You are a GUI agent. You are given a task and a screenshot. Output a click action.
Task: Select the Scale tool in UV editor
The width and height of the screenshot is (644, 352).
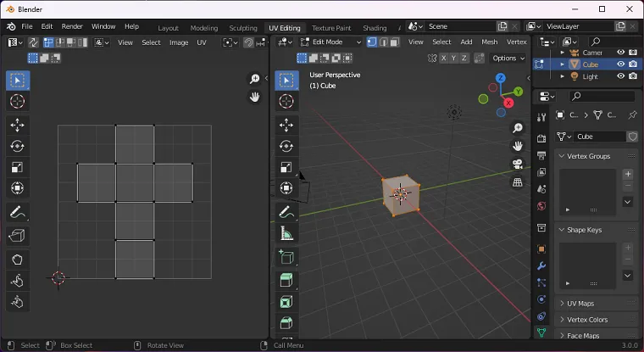tap(17, 167)
